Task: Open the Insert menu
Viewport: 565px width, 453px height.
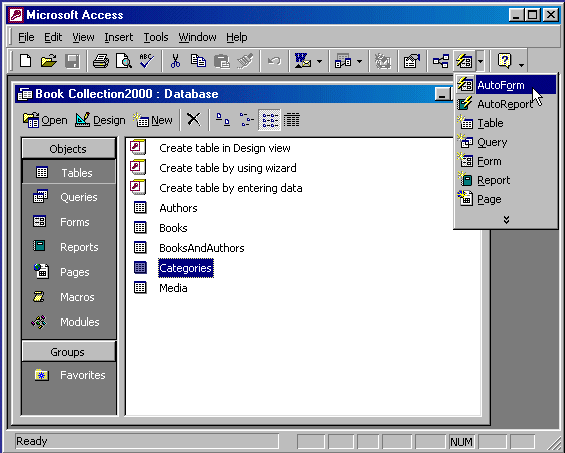Action: 119,37
